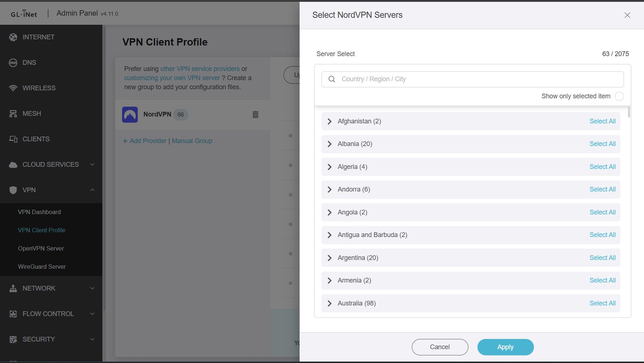Click the VPN shield icon
Screen dimensions: 644x363
pos(13,190)
